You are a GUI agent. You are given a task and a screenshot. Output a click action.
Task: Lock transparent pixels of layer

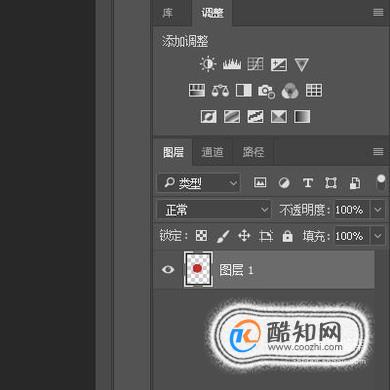[201, 236]
